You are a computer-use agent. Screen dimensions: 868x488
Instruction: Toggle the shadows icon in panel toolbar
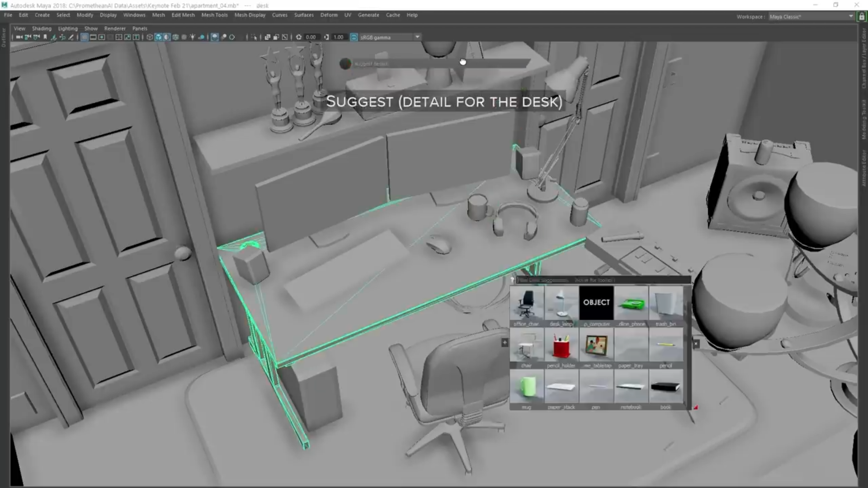tap(202, 37)
